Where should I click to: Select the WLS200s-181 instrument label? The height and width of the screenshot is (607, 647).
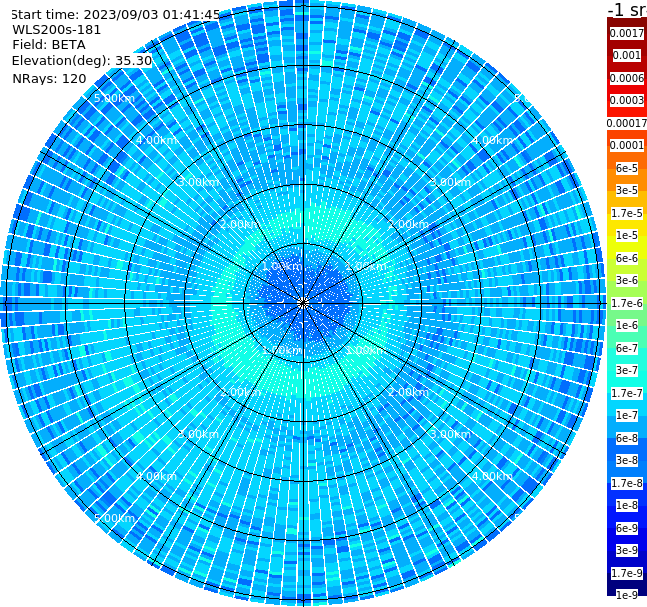pyautogui.click(x=57, y=30)
